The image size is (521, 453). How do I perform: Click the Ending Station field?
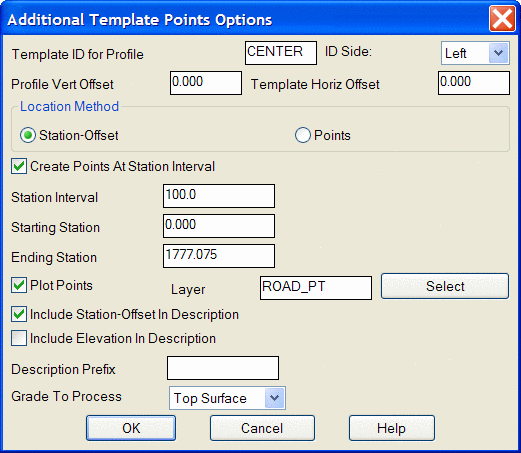[x=219, y=256]
